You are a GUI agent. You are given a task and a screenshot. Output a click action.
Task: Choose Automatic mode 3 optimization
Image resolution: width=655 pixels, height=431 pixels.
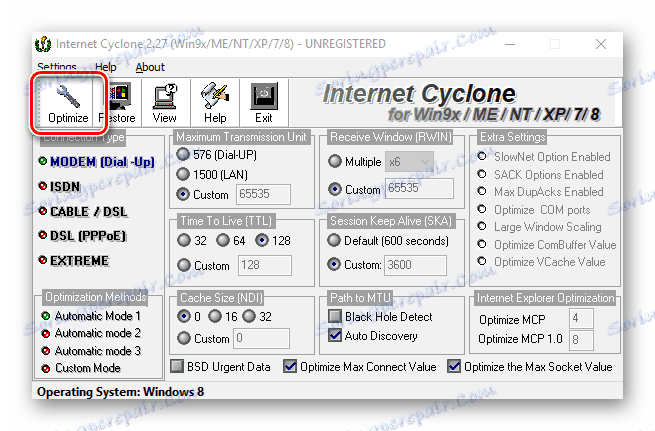point(91,351)
